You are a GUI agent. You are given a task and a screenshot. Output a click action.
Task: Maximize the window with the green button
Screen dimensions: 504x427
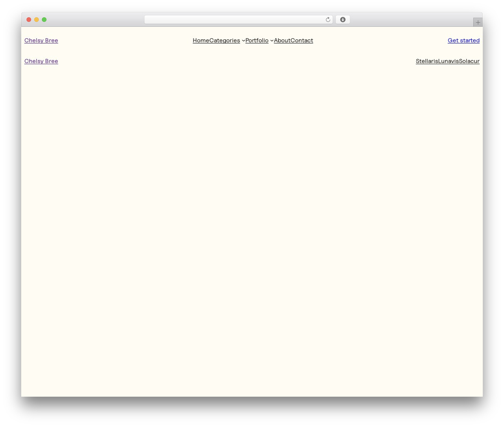pyautogui.click(x=44, y=20)
